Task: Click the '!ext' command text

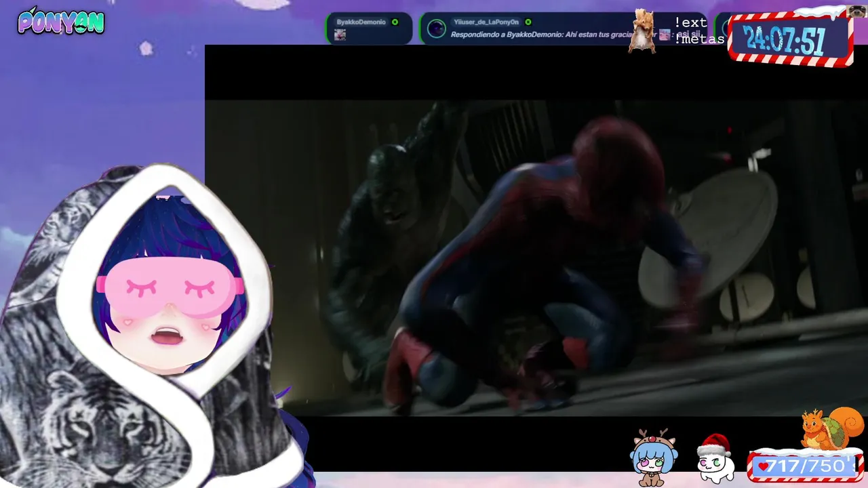Action: tap(690, 22)
